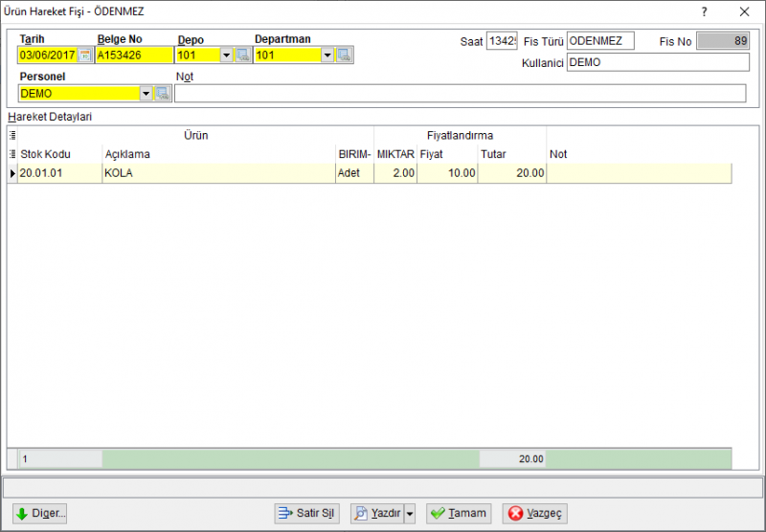Expand the Depo dropdown

[226, 55]
